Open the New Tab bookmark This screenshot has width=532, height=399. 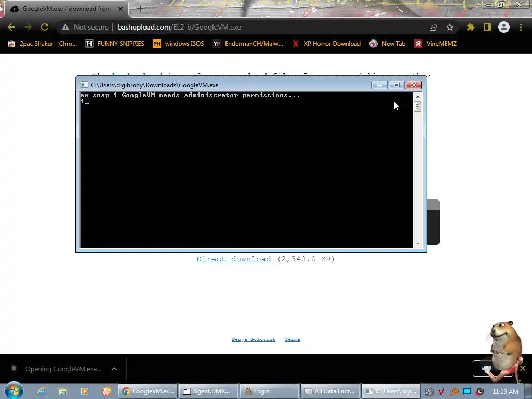point(388,44)
